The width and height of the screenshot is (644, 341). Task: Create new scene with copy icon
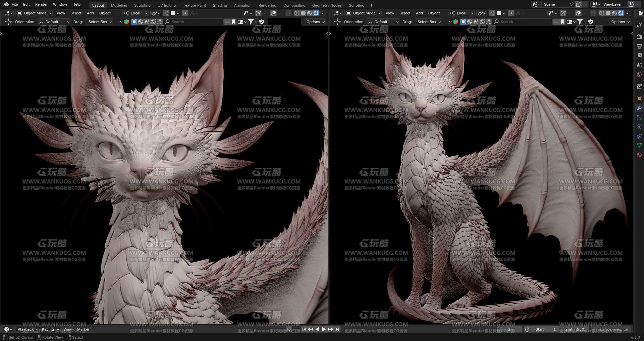tap(579, 4)
